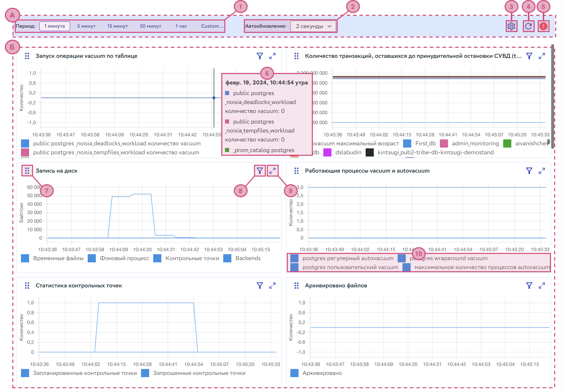Open dashboard settings gear icon

point(511,26)
